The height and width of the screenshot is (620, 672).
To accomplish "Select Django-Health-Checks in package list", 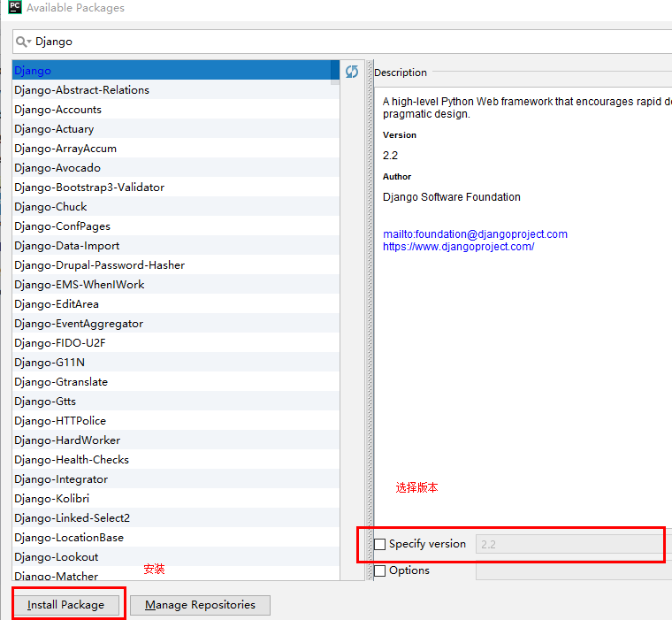I will pos(72,460).
